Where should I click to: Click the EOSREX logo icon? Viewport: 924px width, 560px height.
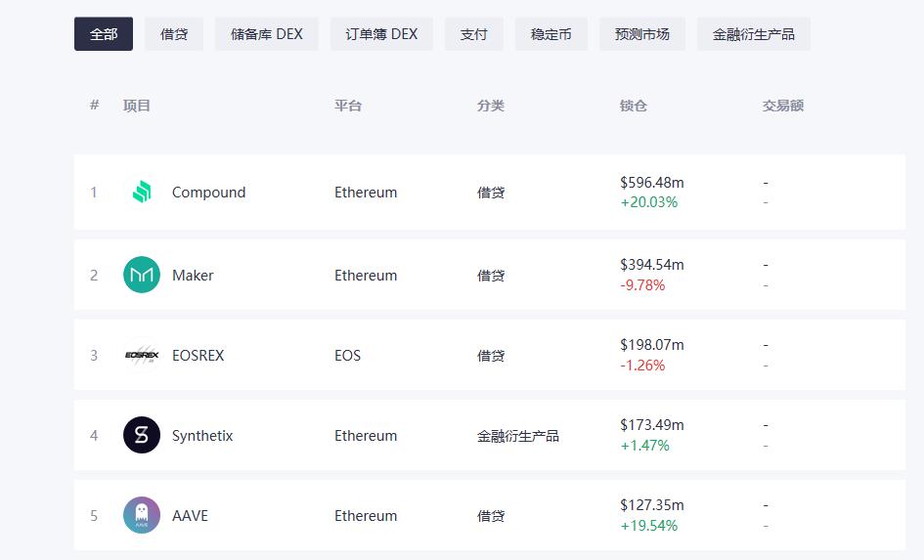[142, 355]
